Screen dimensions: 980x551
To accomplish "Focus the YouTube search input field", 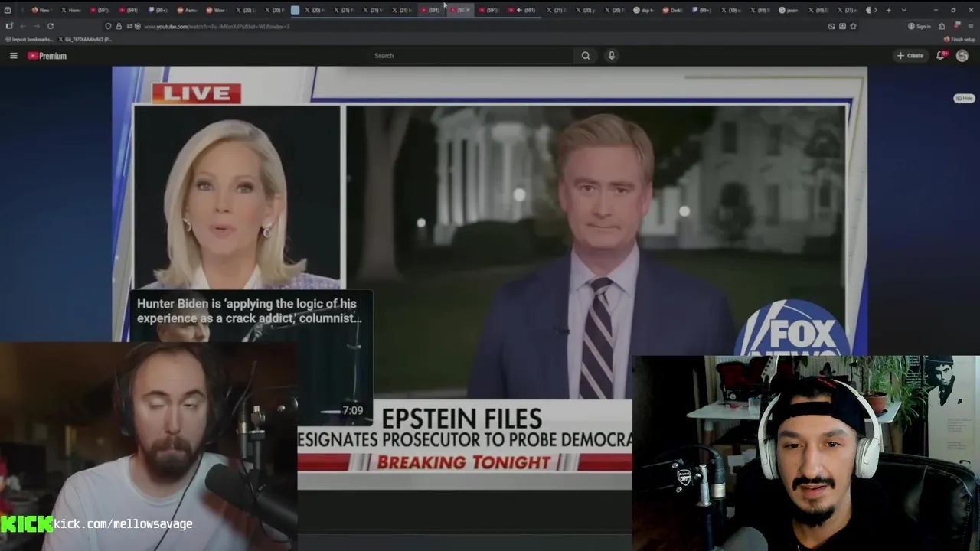I will click(471, 55).
